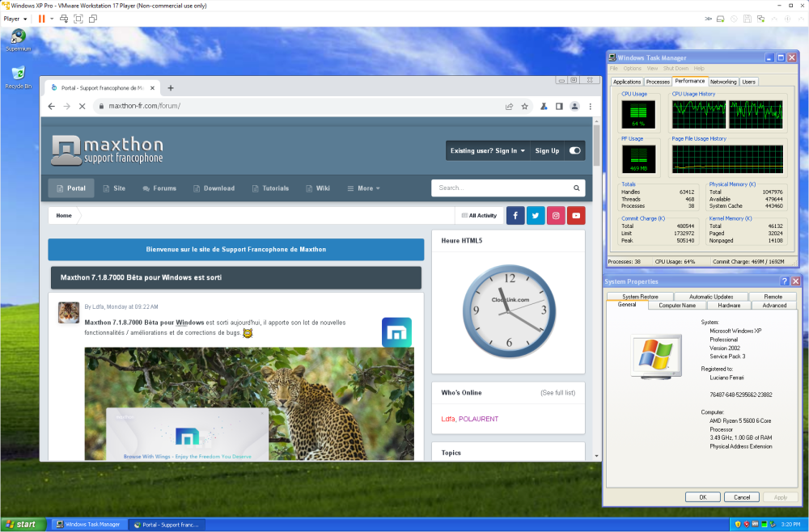
Task: Bookmark this page with the star icon
Action: [524, 106]
